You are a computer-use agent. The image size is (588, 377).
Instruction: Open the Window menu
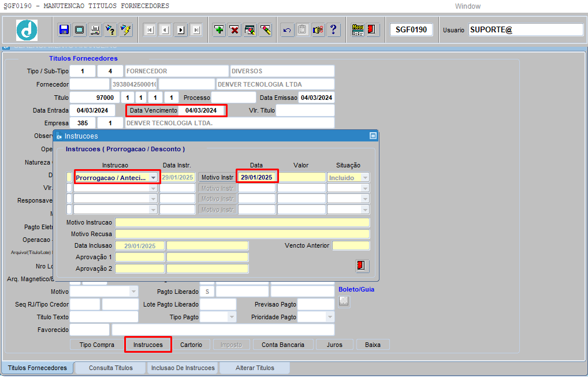point(468,6)
